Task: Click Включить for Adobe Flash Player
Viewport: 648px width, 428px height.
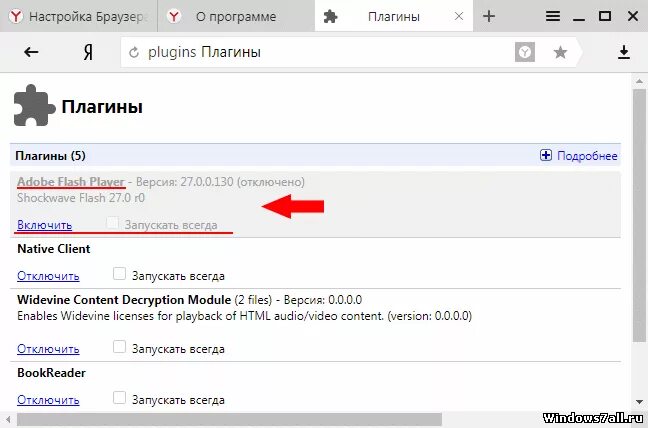Action: point(45,225)
